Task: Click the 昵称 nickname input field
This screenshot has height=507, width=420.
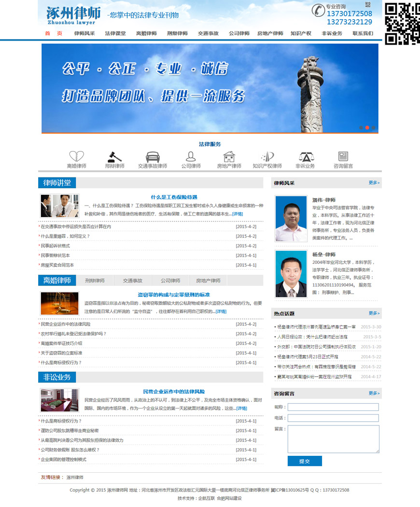Action: [333, 407]
